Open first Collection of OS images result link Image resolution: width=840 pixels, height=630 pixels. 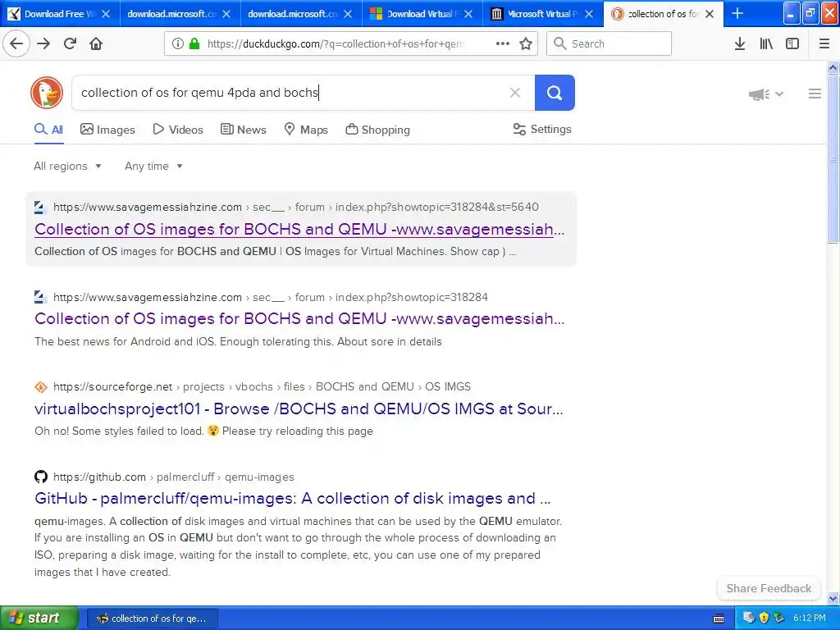(x=299, y=230)
